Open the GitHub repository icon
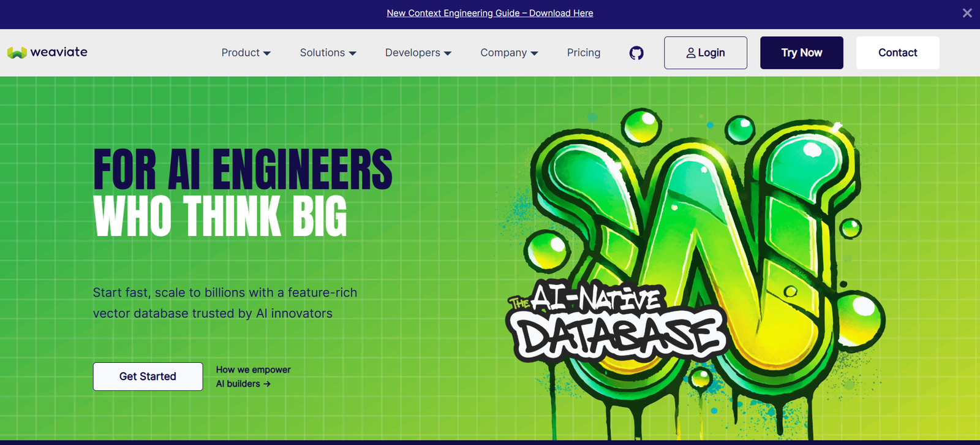This screenshot has width=980, height=445. 636,53
